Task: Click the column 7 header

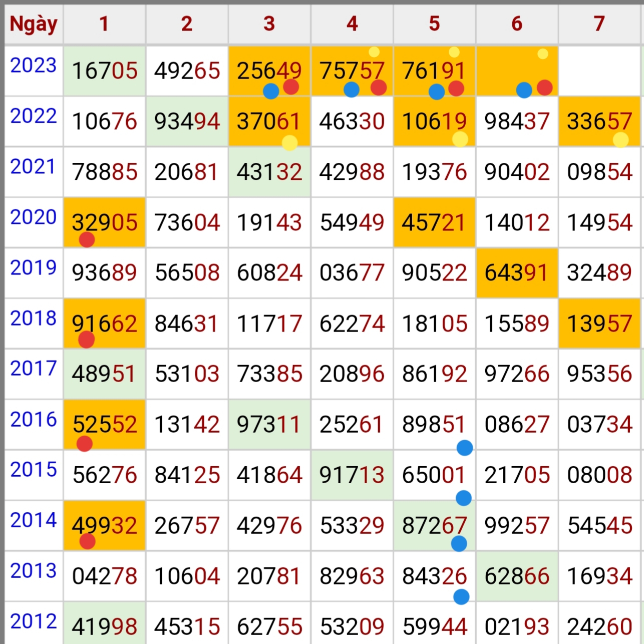Action: click(x=599, y=24)
